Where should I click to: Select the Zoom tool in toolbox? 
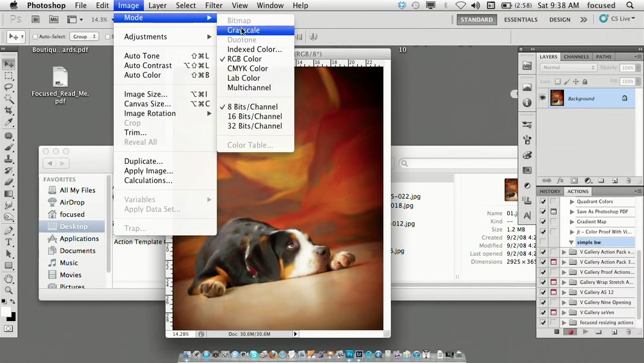[x=9, y=291]
